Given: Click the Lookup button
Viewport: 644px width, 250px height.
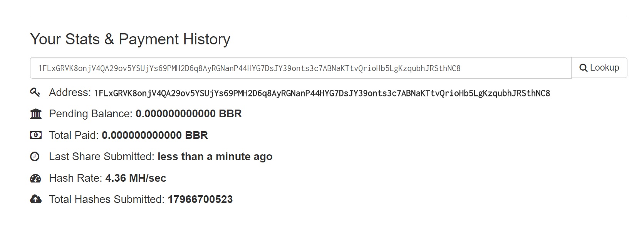Looking at the screenshot, I should [x=599, y=68].
